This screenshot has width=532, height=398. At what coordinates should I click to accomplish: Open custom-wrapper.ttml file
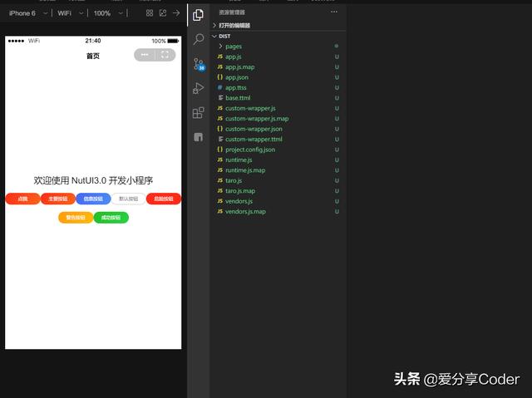tap(278, 140)
